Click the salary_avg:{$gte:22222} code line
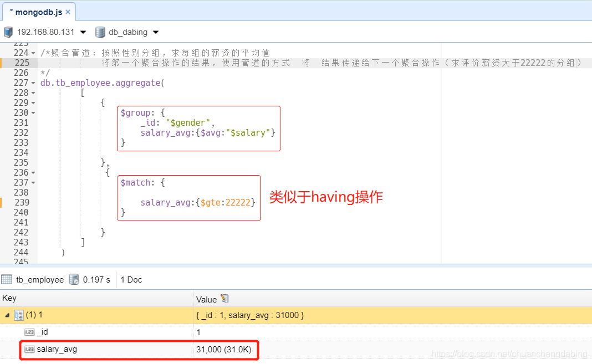The image size is (592, 364). (x=198, y=203)
